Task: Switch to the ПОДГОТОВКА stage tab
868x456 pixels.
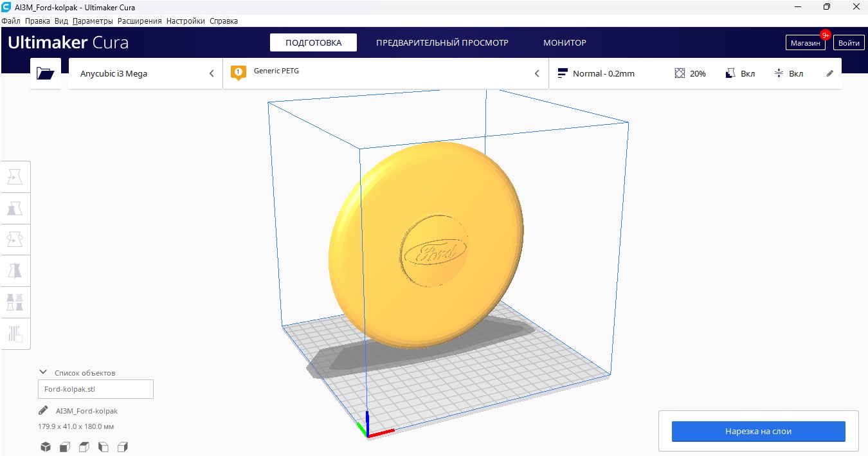Action: 314,43
